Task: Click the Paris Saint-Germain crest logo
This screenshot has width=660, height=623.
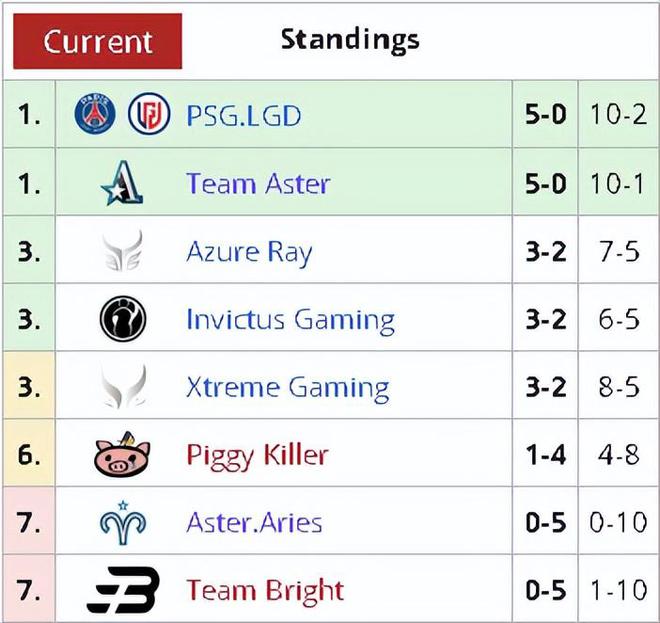Action: click(95, 114)
